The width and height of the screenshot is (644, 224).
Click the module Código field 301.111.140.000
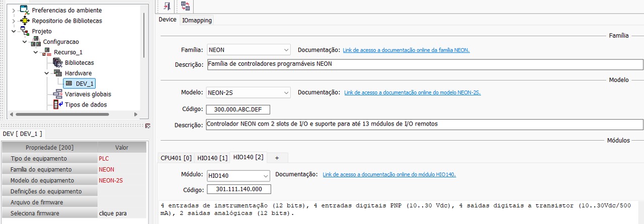tap(238, 189)
